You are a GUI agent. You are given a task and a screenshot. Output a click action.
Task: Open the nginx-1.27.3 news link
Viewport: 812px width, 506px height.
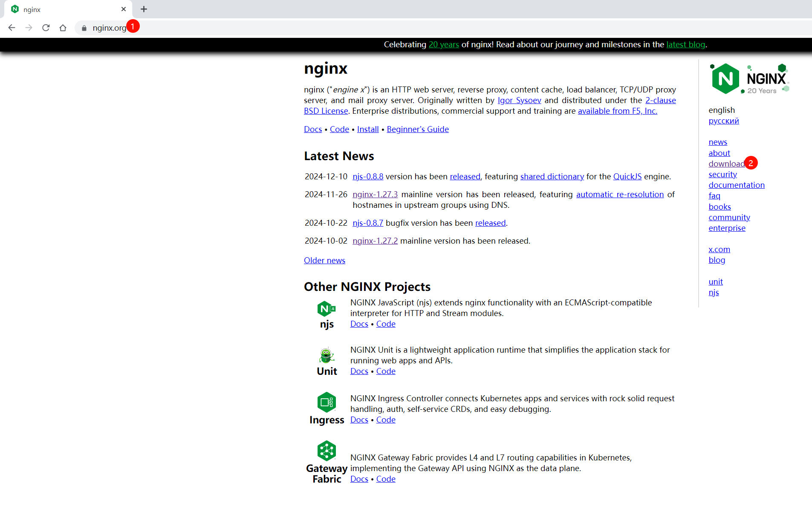(x=375, y=194)
